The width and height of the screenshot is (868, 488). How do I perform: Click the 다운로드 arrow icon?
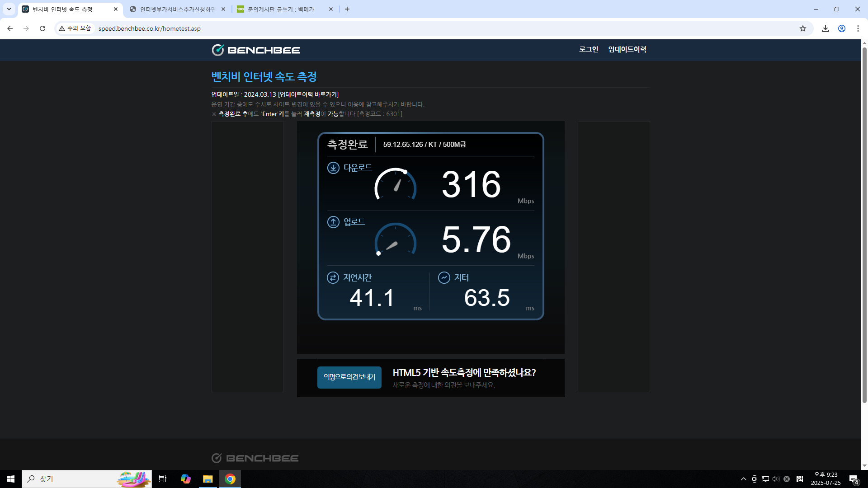tap(333, 168)
